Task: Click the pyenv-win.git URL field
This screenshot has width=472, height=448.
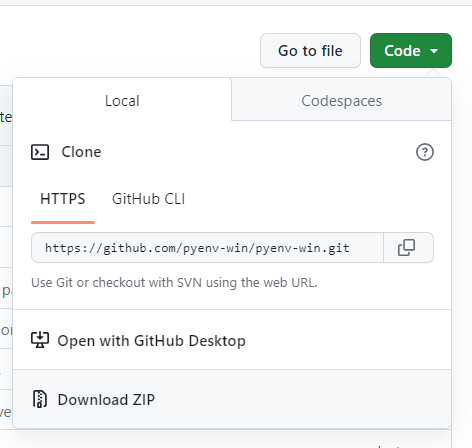Action: tap(207, 248)
